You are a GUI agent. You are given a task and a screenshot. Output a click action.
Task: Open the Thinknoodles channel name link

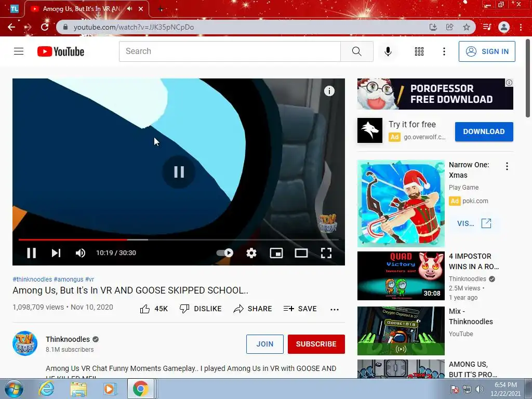68,339
